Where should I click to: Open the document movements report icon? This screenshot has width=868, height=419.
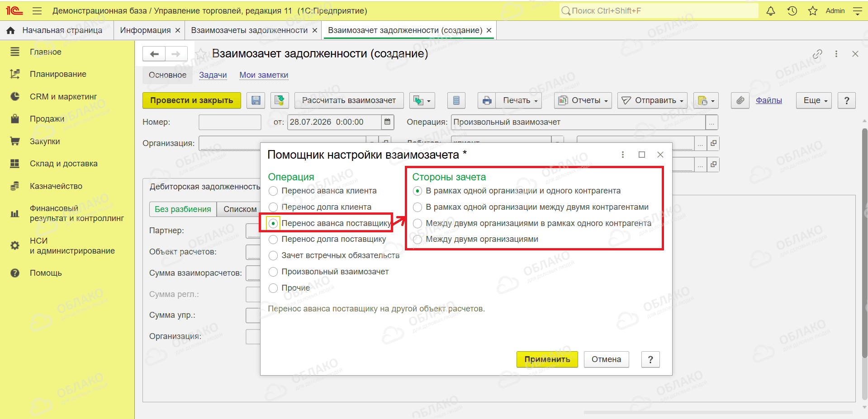[x=456, y=100]
